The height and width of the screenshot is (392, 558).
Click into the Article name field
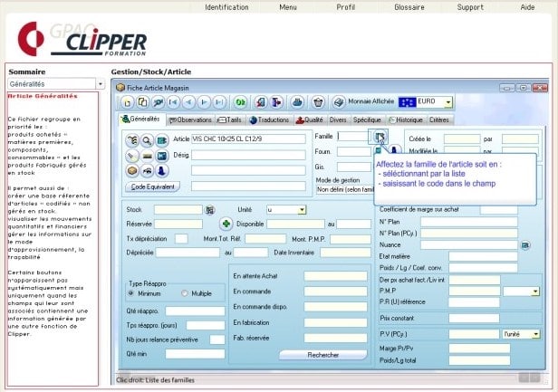coord(248,139)
